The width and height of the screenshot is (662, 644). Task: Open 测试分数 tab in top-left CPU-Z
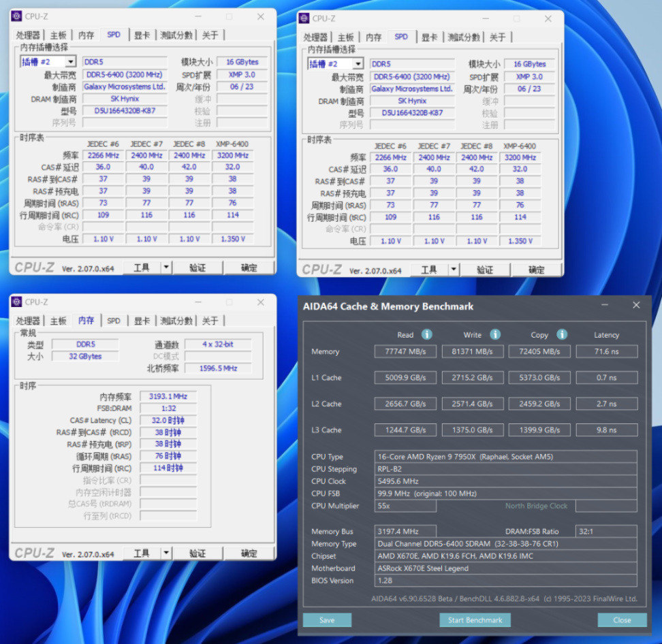[x=176, y=35]
